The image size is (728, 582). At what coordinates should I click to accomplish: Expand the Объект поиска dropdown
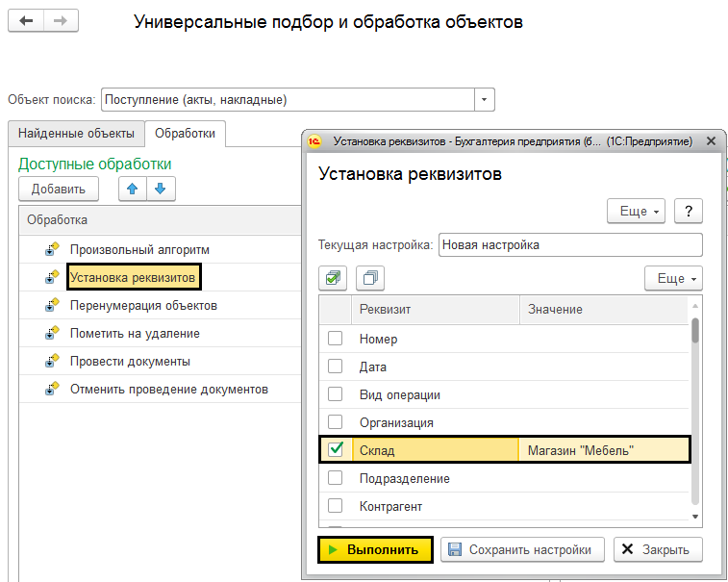click(x=485, y=99)
